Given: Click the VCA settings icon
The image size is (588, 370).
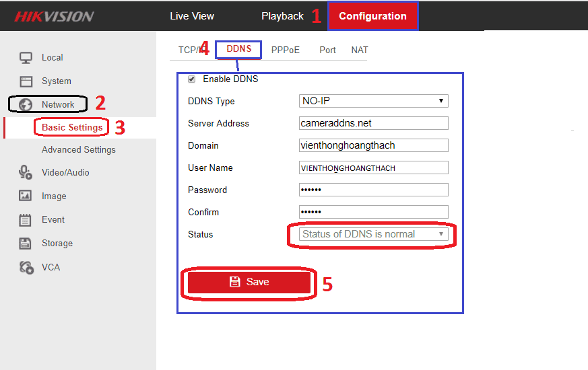Looking at the screenshot, I should tap(26, 267).
